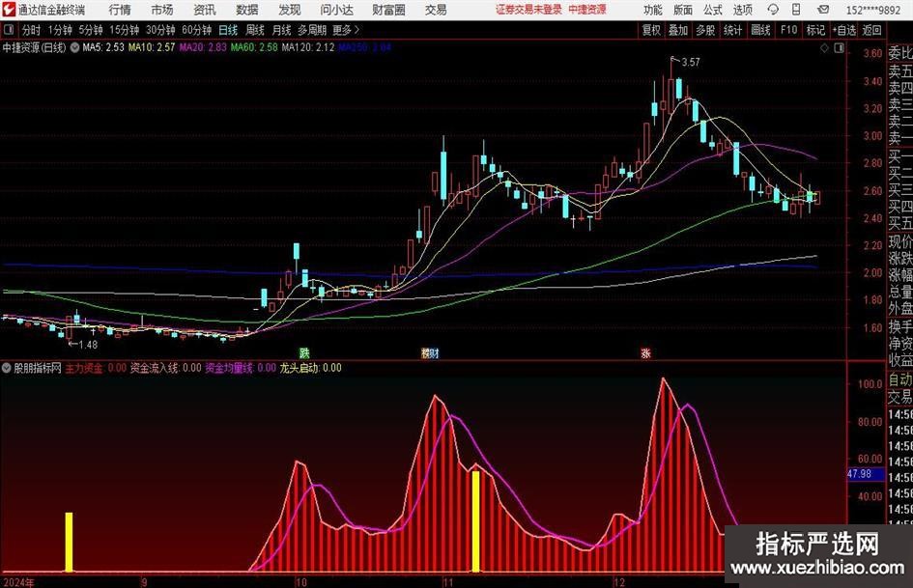
Task: Click the MA120: 2.12 label
Action: point(308,47)
